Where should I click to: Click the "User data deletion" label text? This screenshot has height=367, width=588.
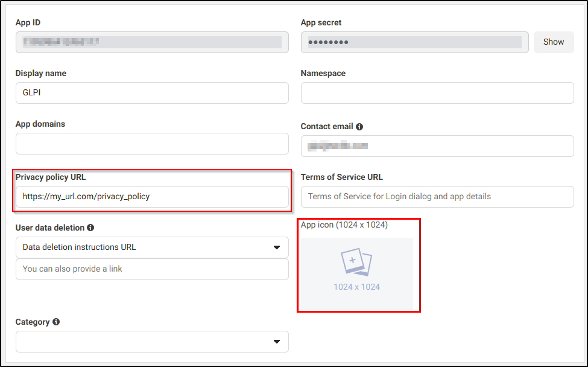(x=49, y=228)
